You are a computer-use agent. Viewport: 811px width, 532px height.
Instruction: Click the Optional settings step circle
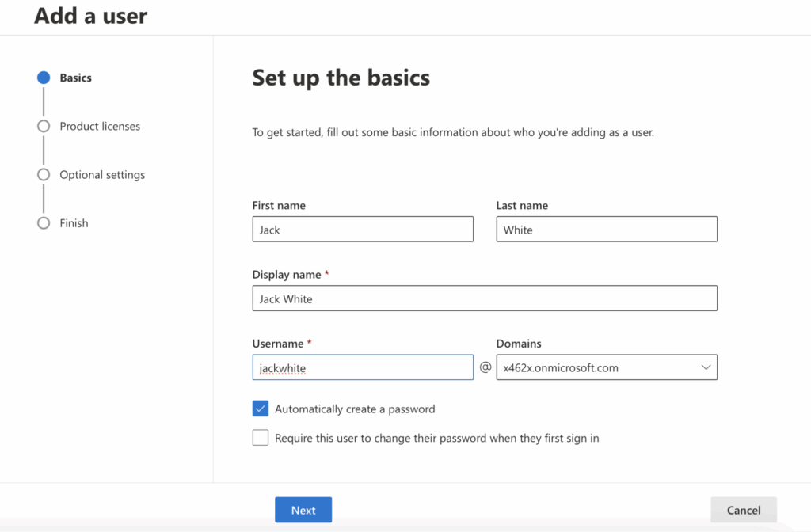click(44, 174)
